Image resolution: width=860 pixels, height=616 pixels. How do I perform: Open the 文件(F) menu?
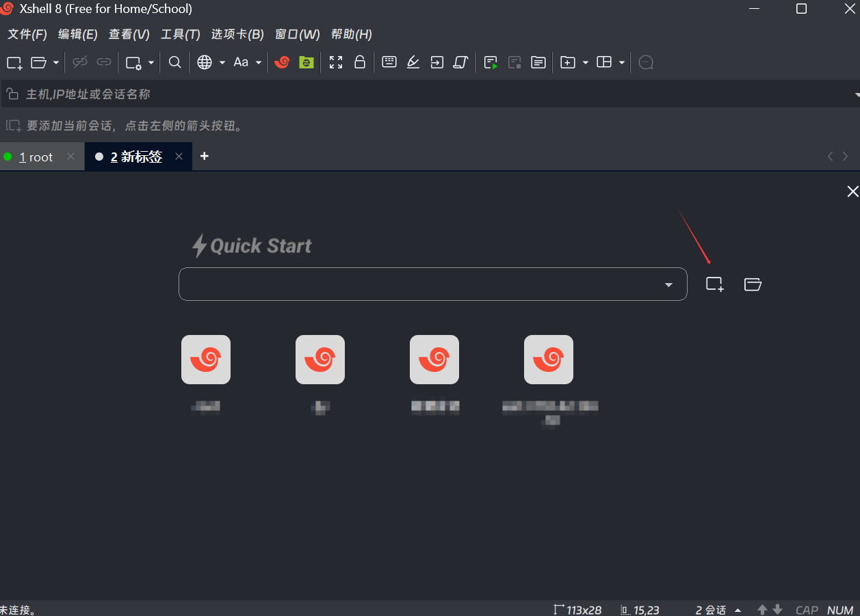pyautogui.click(x=27, y=34)
